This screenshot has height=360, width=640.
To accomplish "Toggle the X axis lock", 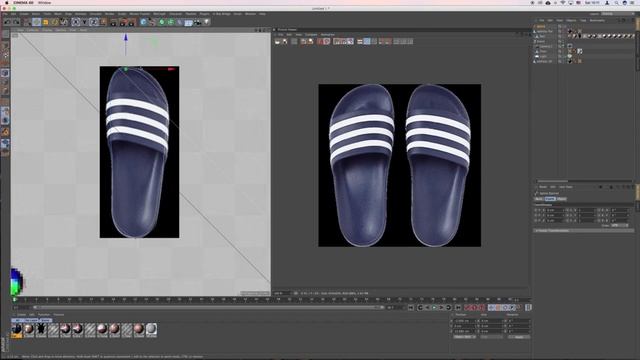I will 76,22.
